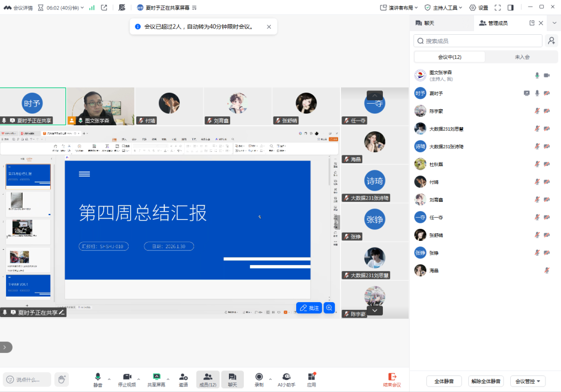Open the emoji reaction picker
The height and width of the screenshot is (392, 561).
point(9,379)
